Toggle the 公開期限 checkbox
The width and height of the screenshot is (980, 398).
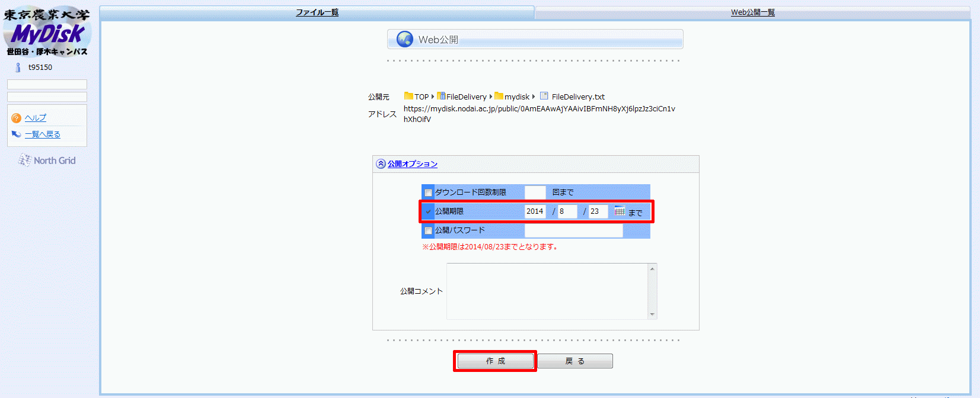pyautogui.click(x=428, y=211)
